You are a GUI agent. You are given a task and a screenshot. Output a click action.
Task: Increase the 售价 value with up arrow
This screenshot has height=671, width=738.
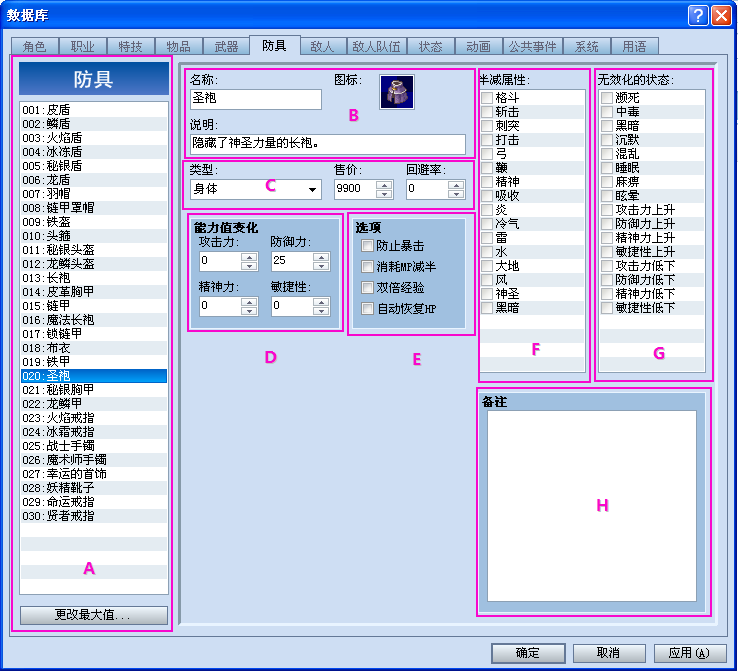[x=385, y=184]
